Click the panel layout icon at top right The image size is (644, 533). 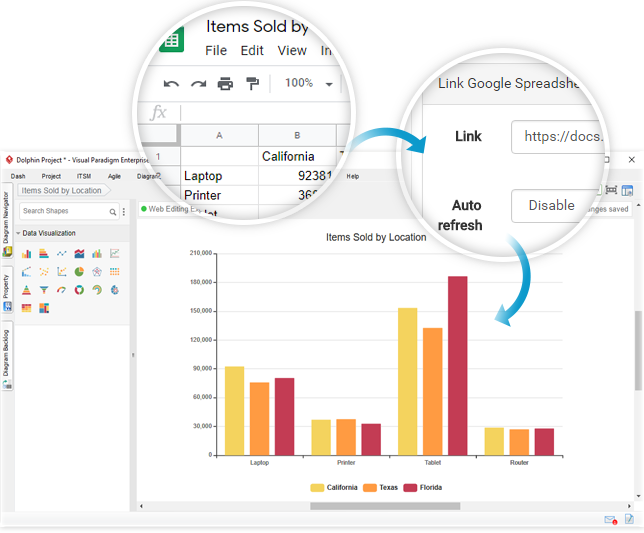click(x=627, y=191)
